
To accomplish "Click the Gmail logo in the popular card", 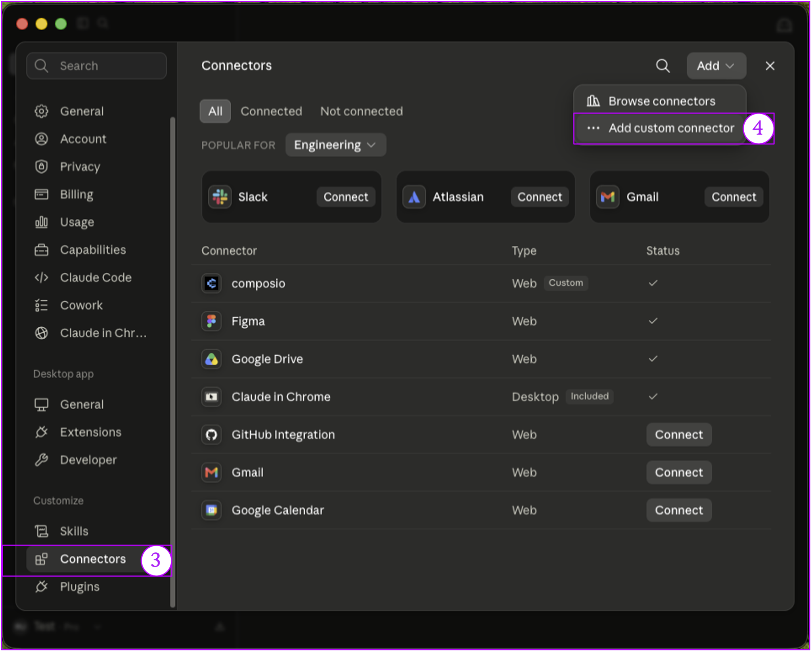I will (607, 197).
